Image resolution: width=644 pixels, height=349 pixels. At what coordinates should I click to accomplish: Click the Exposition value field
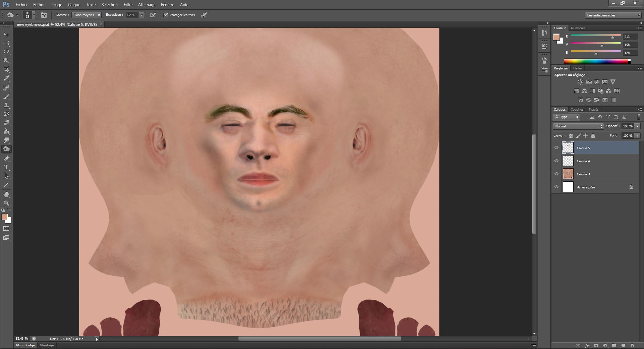132,15
